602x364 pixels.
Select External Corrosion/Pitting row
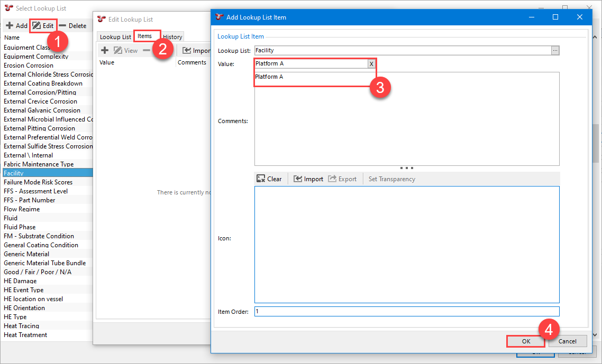(x=48, y=92)
